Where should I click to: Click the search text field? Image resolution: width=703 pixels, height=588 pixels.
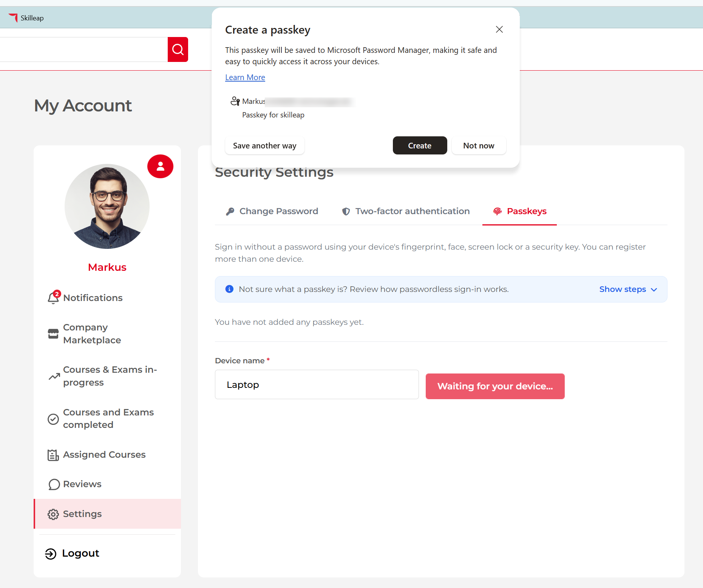(x=84, y=49)
